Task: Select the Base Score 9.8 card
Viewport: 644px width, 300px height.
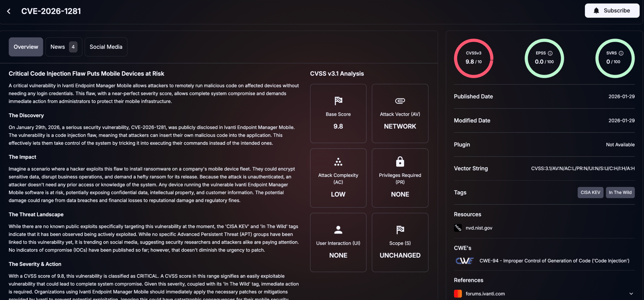Action: [x=338, y=114]
